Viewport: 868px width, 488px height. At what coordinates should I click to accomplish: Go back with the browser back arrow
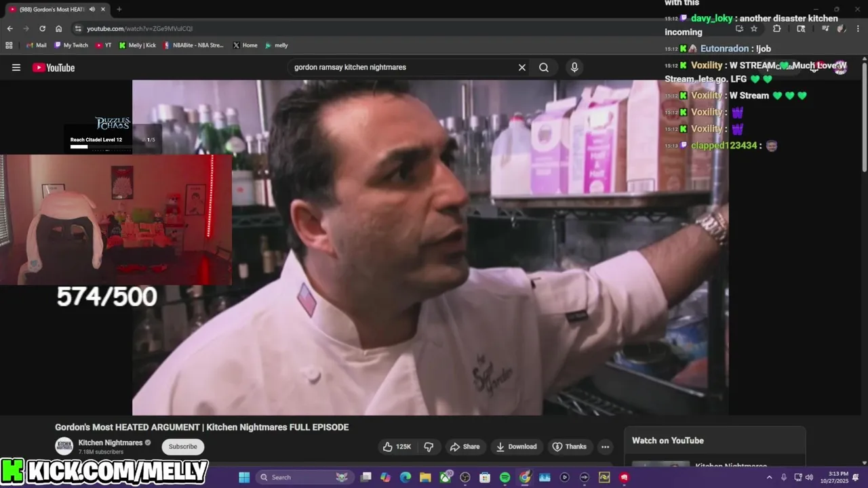coord(9,28)
